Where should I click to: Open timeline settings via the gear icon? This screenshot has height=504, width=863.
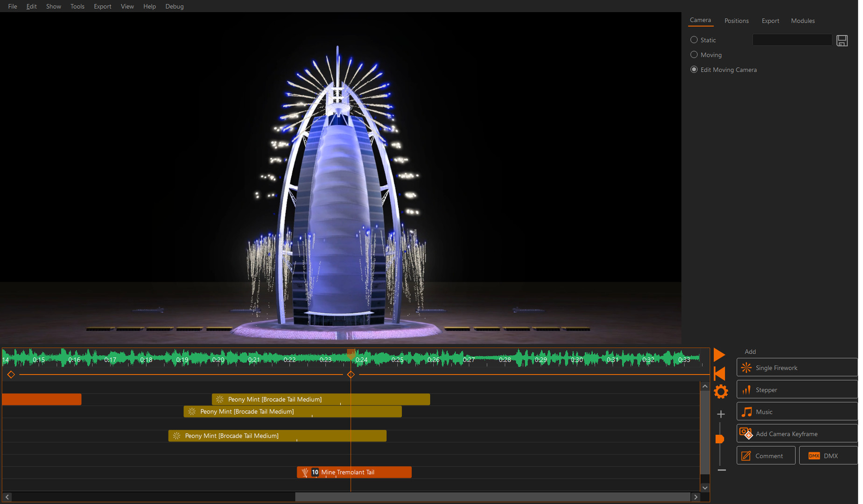click(721, 392)
